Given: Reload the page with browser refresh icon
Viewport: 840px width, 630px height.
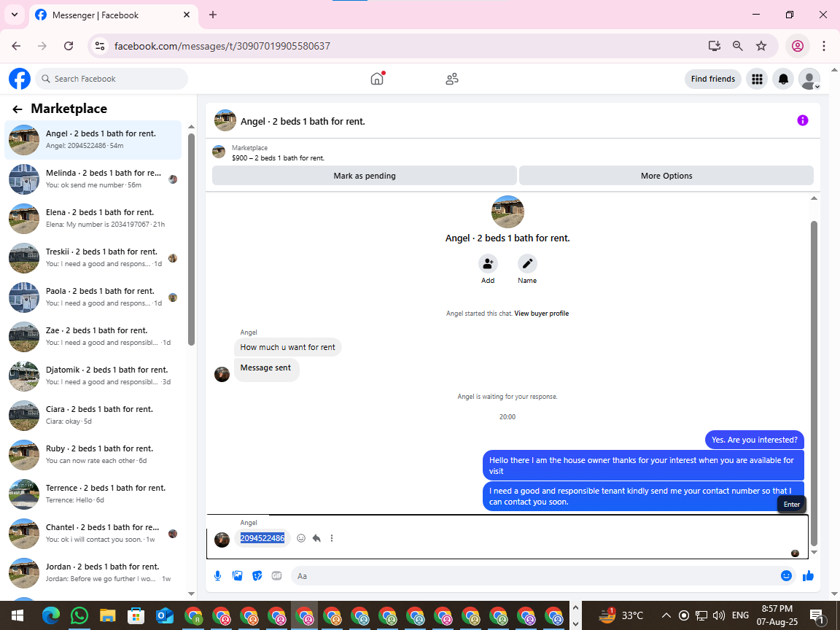Looking at the screenshot, I should click(69, 46).
